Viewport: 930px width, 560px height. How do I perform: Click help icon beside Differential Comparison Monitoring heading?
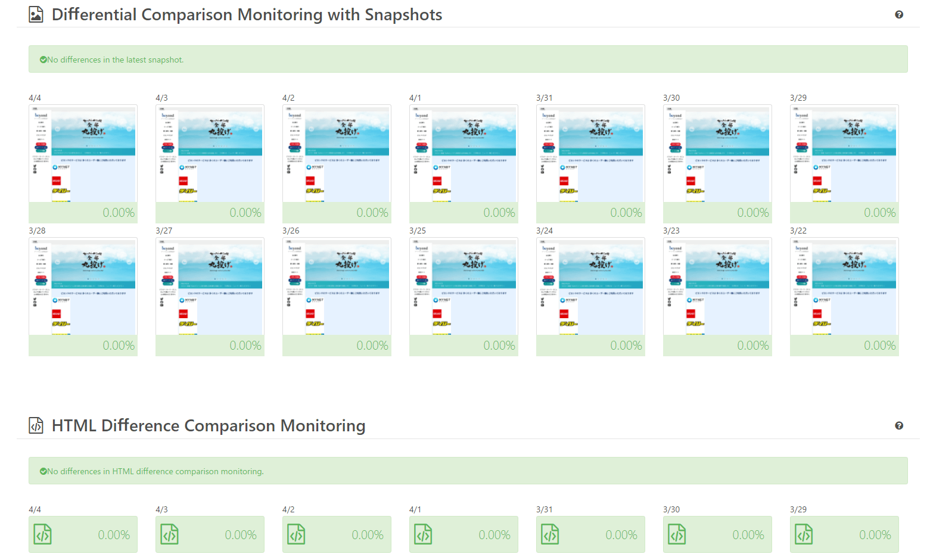point(899,15)
